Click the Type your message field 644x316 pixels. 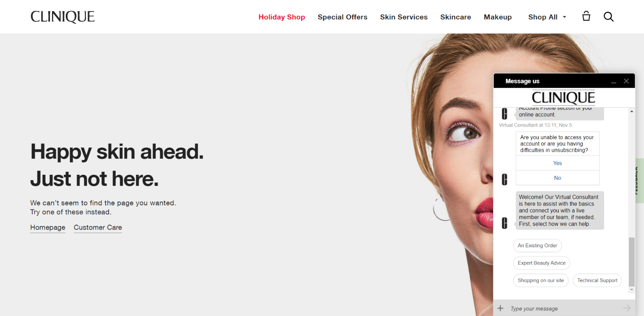[x=564, y=308]
